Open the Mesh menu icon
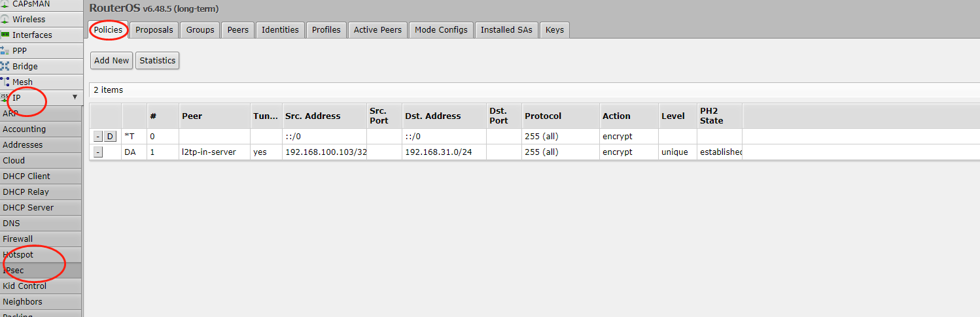Viewport: 980px width, 317px height. coord(5,82)
